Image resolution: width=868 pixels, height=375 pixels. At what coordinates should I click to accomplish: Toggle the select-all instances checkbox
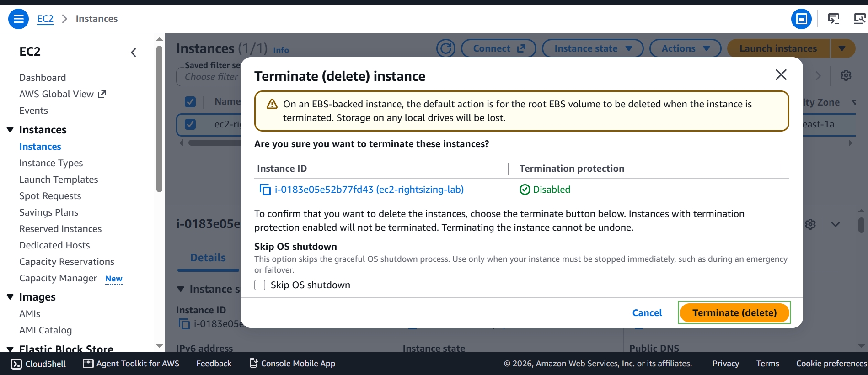click(190, 102)
